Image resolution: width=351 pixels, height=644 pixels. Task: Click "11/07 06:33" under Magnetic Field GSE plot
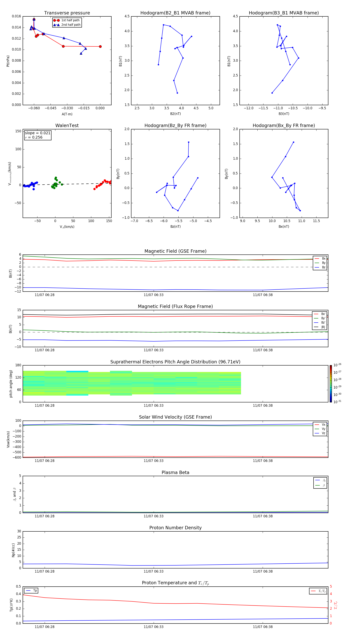click(153, 295)
